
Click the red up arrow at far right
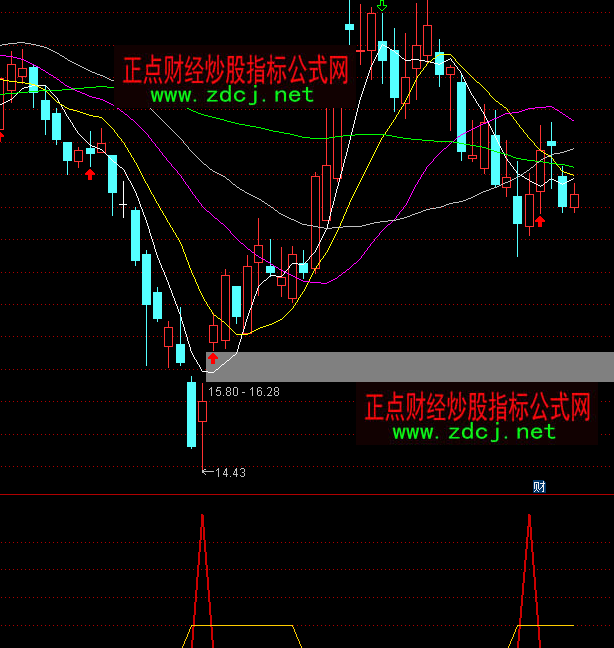point(540,220)
